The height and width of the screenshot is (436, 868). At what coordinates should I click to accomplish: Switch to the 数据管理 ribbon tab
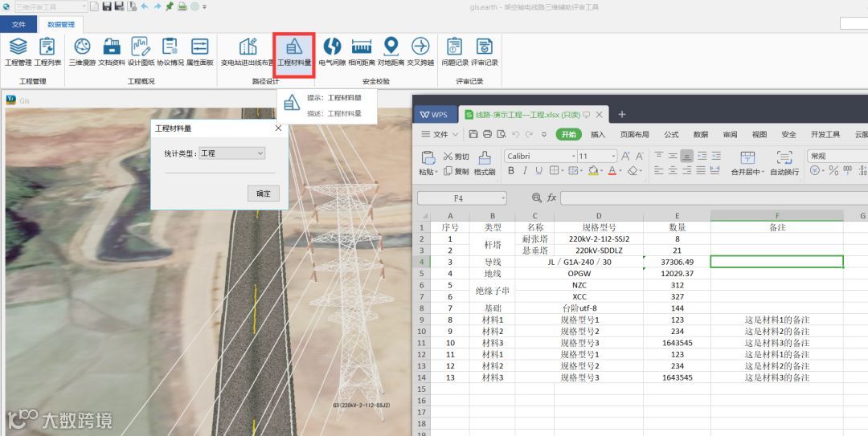click(x=61, y=24)
